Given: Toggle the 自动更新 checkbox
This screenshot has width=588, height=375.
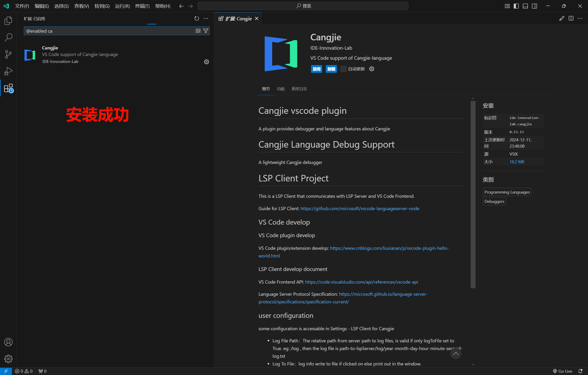Looking at the screenshot, I should pyautogui.click(x=343, y=69).
